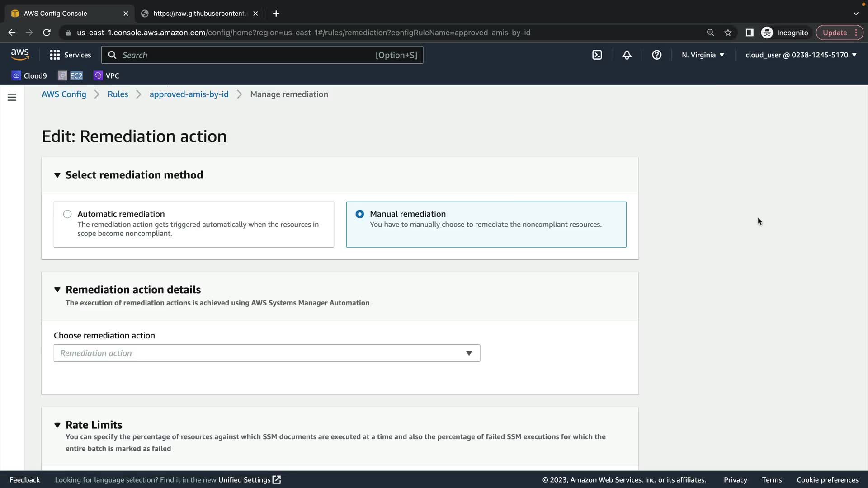Open the cloud_user account menu
Viewport: 868px width, 488px height.
(x=800, y=55)
